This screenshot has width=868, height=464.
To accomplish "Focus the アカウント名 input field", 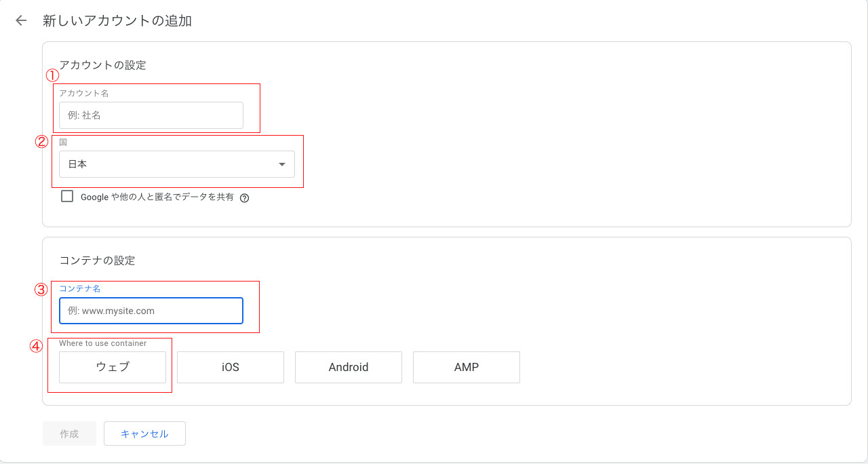I will [x=151, y=115].
